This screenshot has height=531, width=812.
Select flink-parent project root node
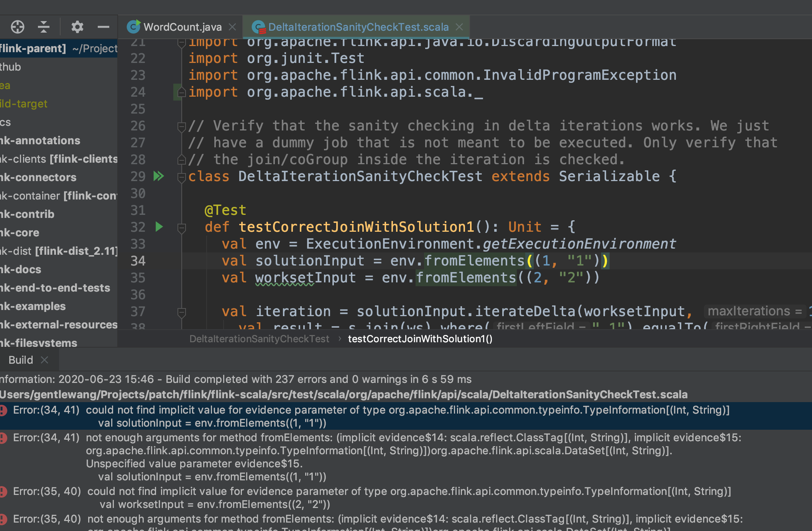59,48
